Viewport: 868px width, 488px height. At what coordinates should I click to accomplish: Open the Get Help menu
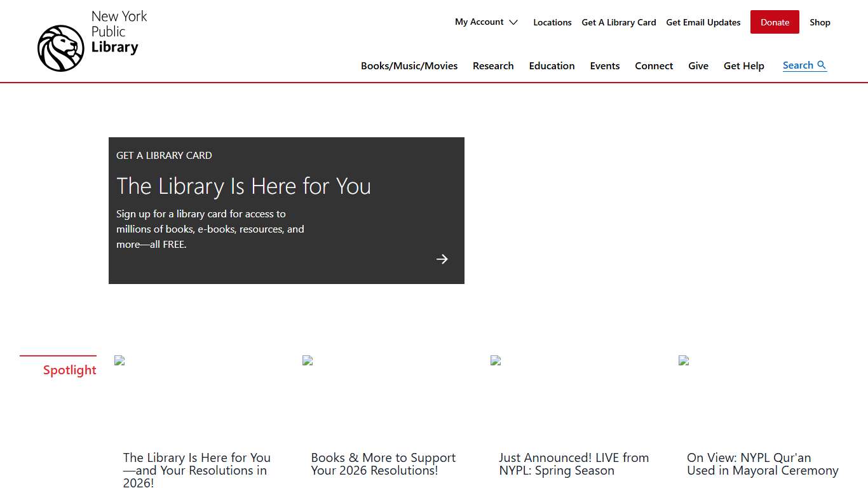pyautogui.click(x=743, y=66)
